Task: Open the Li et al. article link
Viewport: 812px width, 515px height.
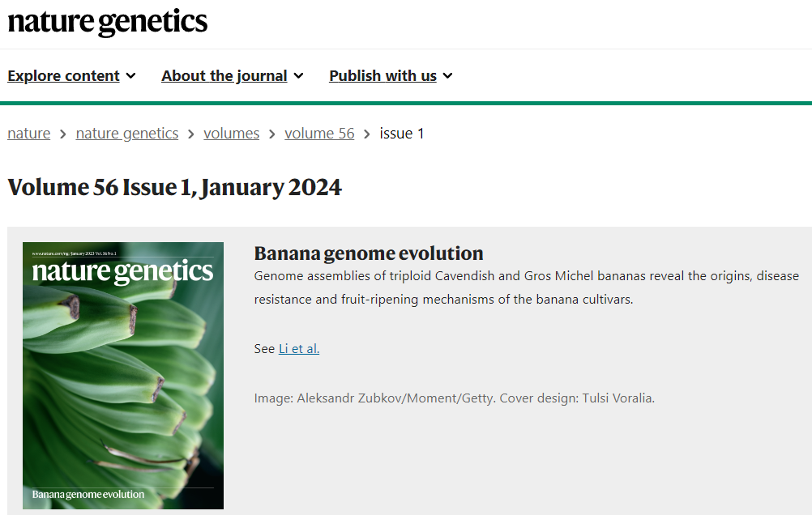Action: pyautogui.click(x=299, y=349)
